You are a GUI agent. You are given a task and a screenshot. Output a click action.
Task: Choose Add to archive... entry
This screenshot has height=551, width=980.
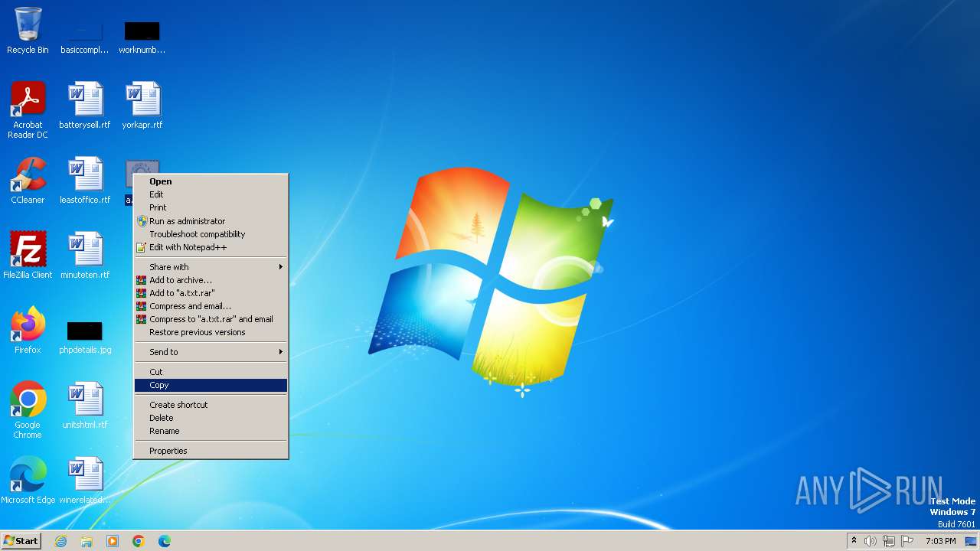[211, 280]
